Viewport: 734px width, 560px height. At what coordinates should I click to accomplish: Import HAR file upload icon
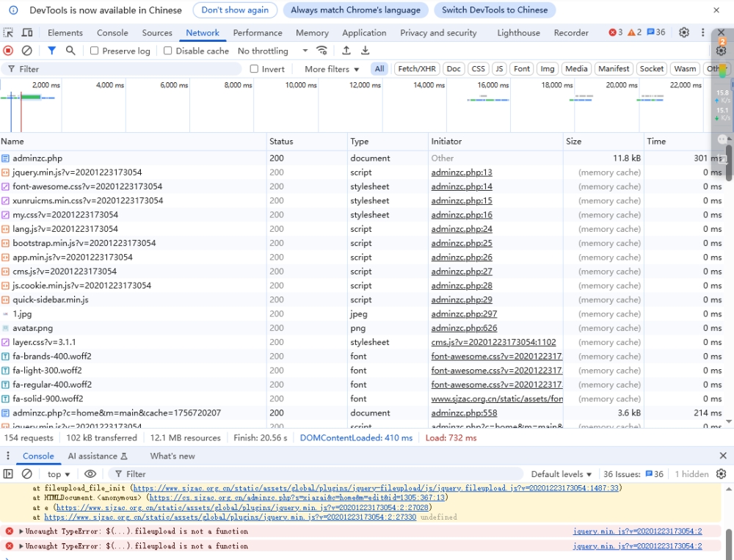pos(346,51)
